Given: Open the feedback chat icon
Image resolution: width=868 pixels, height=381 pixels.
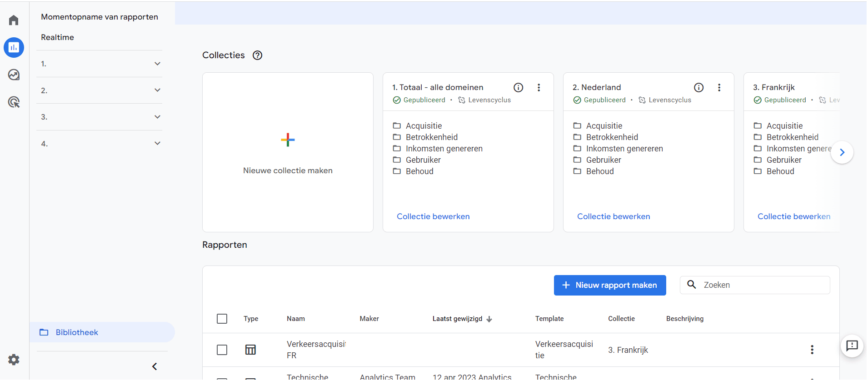Looking at the screenshot, I should pos(852,346).
